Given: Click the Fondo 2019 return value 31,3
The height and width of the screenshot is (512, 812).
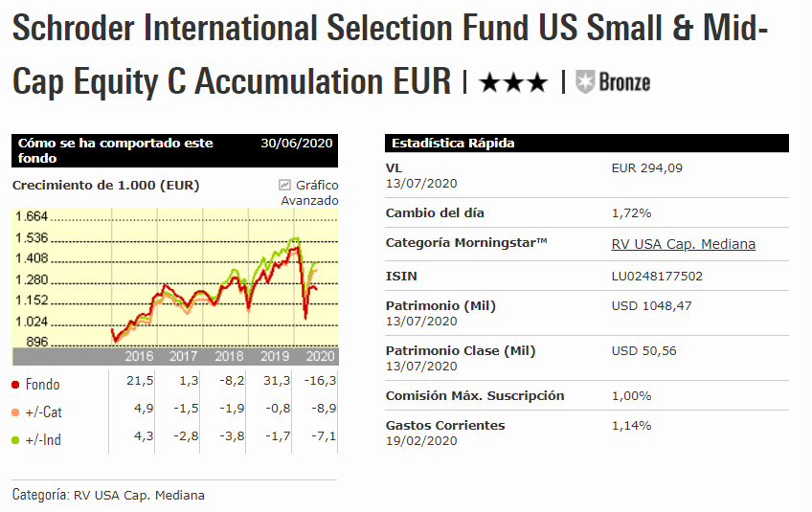Looking at the screenshot, I should tap(277, 381).
